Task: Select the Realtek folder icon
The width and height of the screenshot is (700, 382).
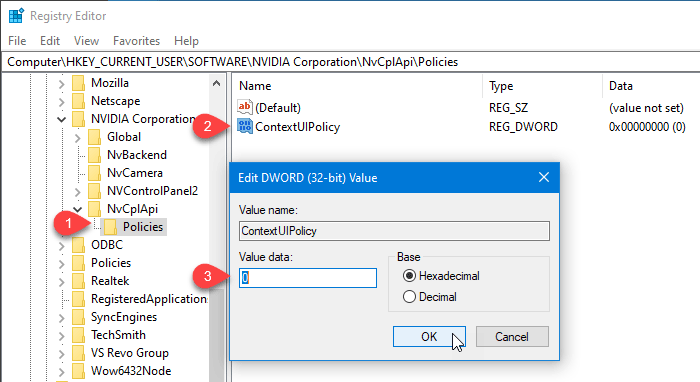Action: pyautogui.click(x=79, y=281)
